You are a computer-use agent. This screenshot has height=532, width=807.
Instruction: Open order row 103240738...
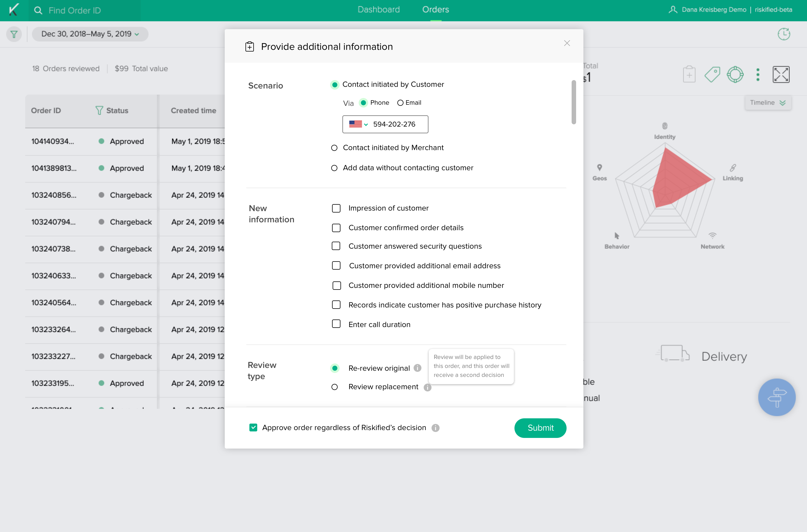click(x=125, y=249)
